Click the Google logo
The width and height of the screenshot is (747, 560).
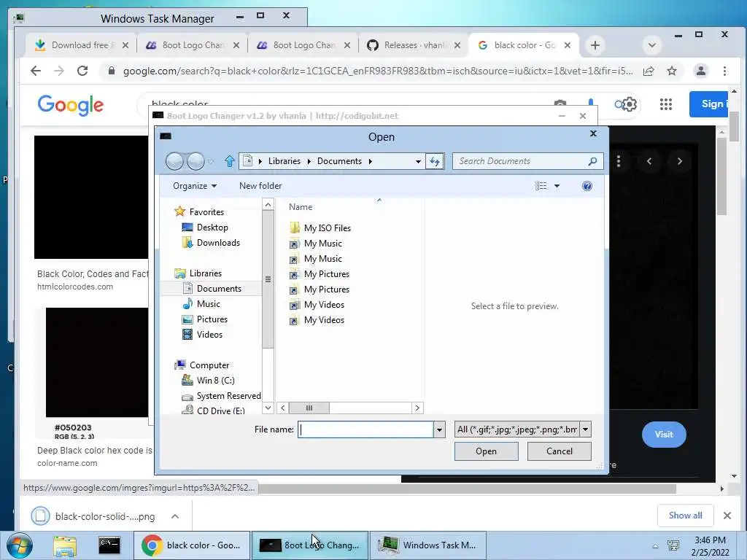tap(71, 105)
